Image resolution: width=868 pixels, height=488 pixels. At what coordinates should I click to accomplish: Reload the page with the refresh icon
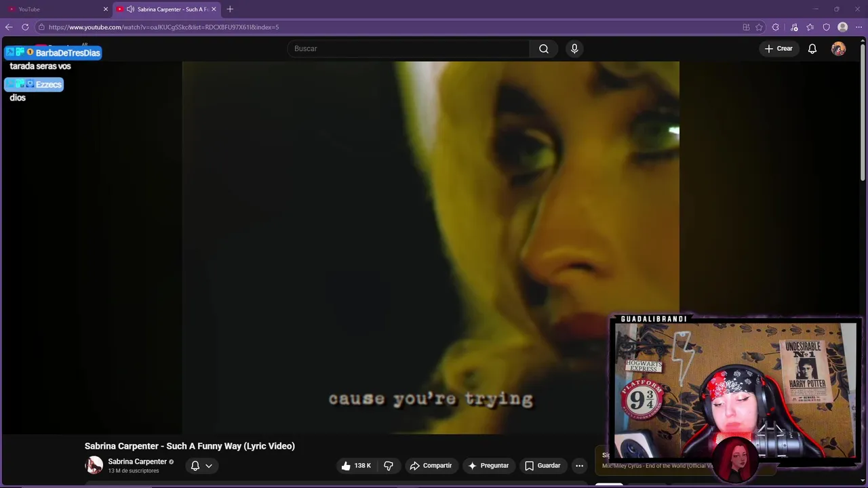25,27
